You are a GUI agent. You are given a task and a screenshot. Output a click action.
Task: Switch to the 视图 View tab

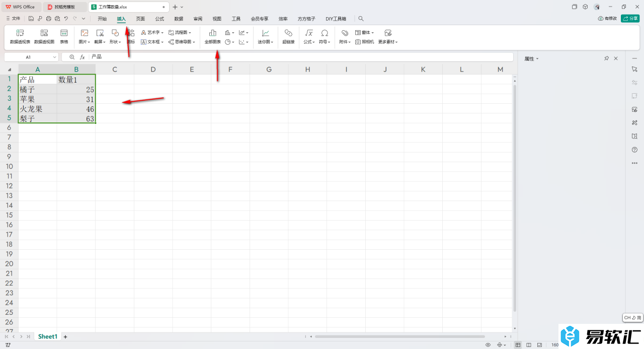click(217, 19)
